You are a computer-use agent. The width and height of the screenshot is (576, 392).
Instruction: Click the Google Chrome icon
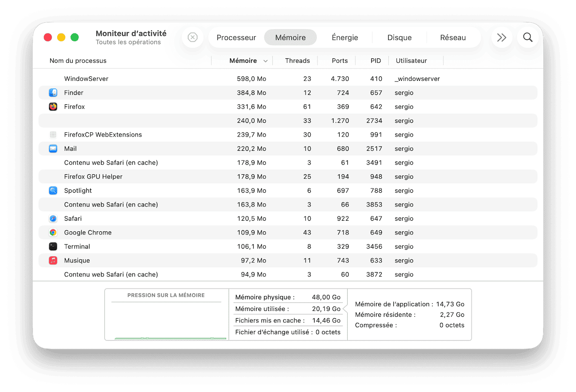(x=52, y=232)
